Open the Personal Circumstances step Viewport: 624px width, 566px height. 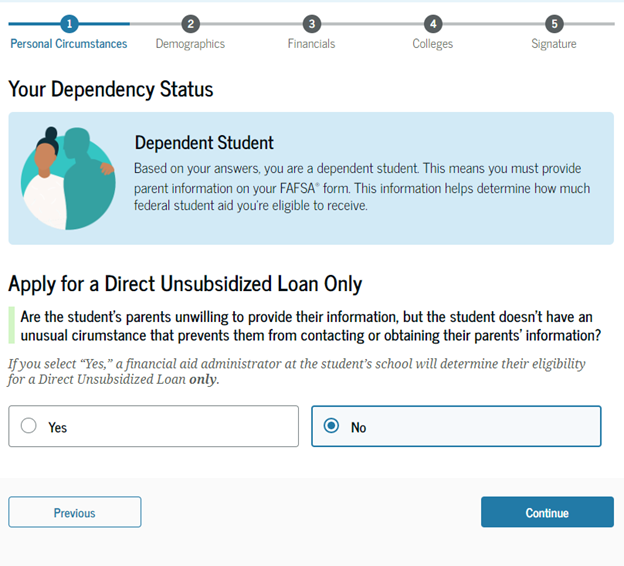69,44
